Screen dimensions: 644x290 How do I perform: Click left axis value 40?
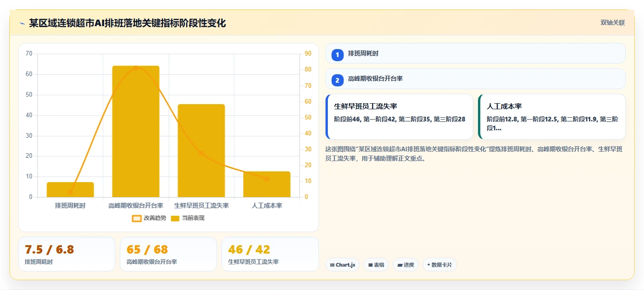pyautogui.click(x=29, y=115)
